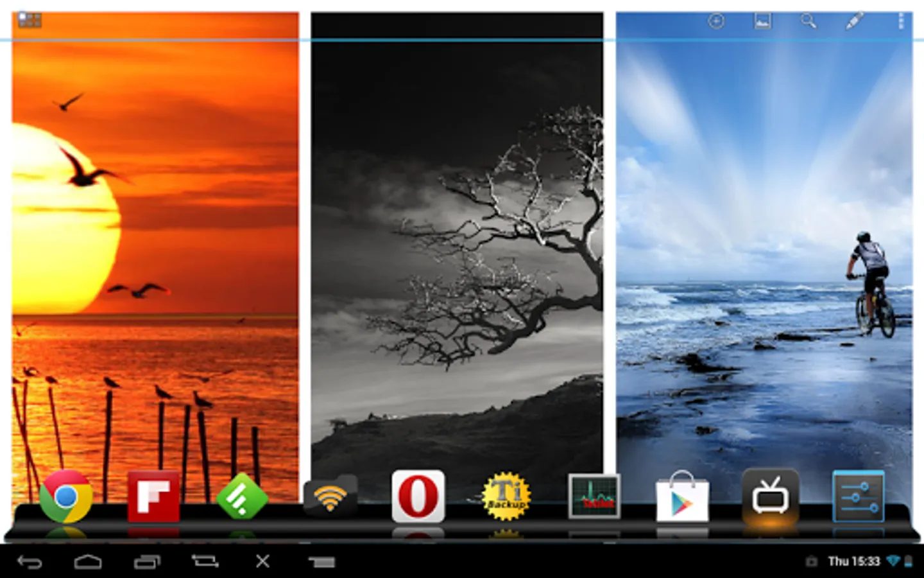Viewport: 924px width, 578px height.
Task: Click the magnifier search icon
Action: (809, 21)
